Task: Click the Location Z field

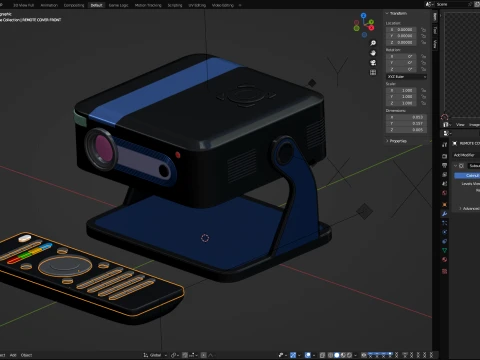Action: (401, 42)
